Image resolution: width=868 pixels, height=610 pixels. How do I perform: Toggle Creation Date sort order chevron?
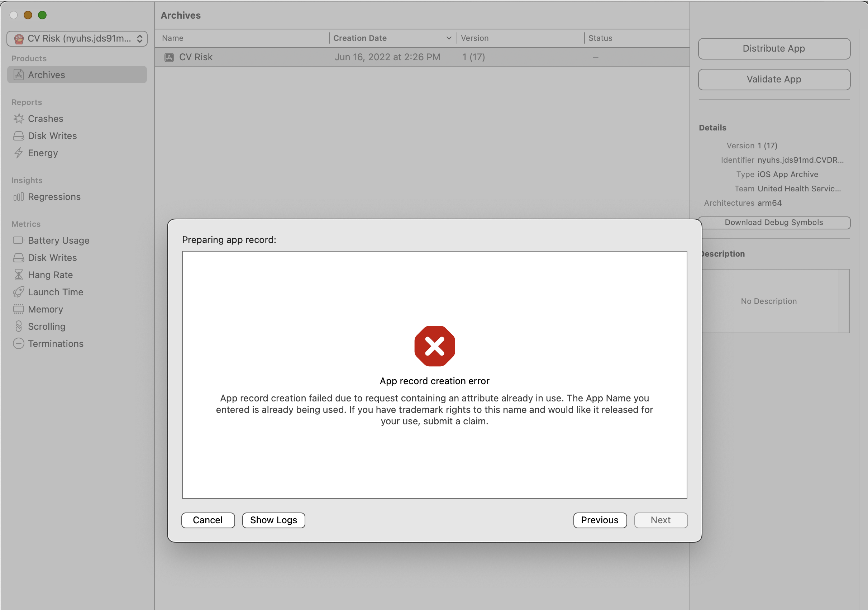(449, 38)
